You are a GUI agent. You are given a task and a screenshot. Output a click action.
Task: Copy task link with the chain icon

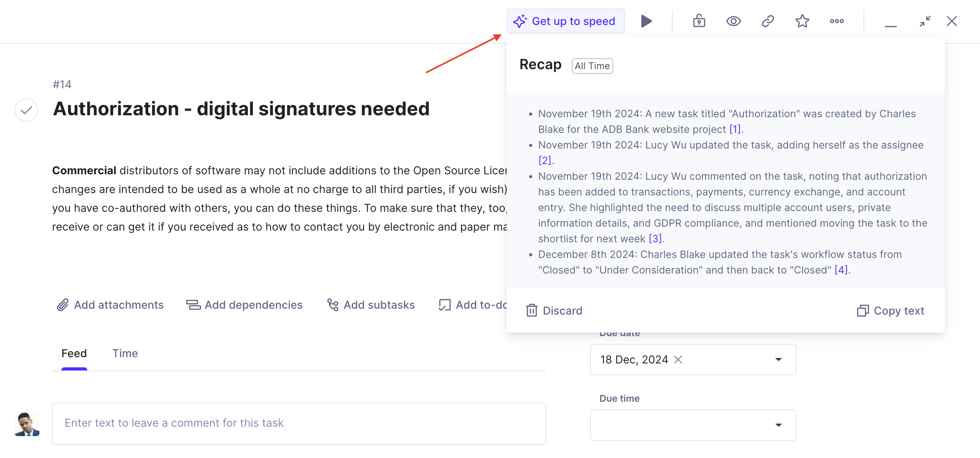tap(768, 21)
